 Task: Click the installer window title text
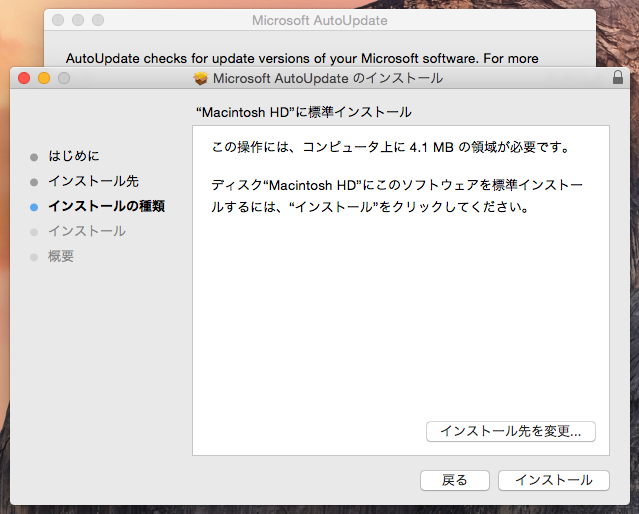[328, 78]
